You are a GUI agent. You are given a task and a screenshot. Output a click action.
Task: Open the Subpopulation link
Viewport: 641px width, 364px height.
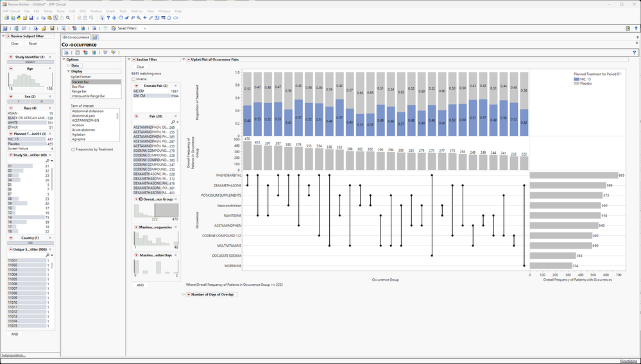[13, 356]
